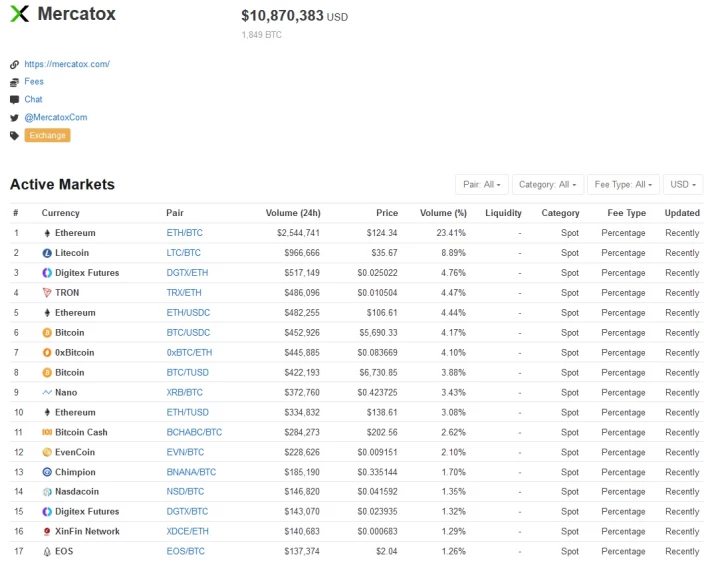Click the Nano coin icon
710x561 pixels.
(x=47, y=393)
